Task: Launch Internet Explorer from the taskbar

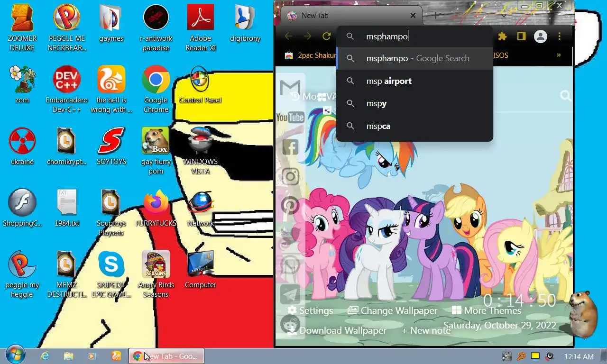Action: (45, 356)
